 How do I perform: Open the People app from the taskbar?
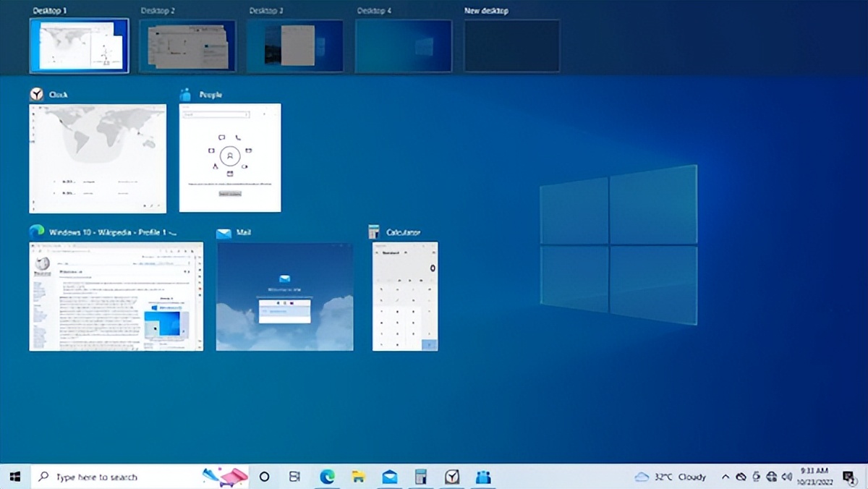pos(482,477)
